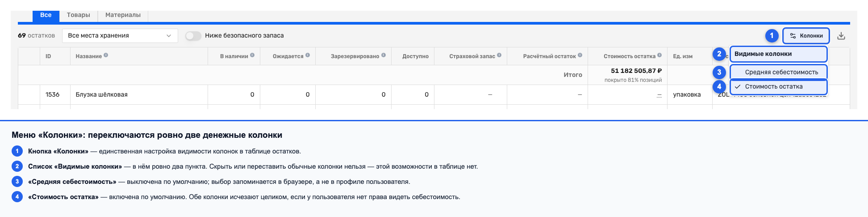Click the 69 остатков counter
Image resolution: width=868 pixels, height=217 pixels.
tap(36, 35)
